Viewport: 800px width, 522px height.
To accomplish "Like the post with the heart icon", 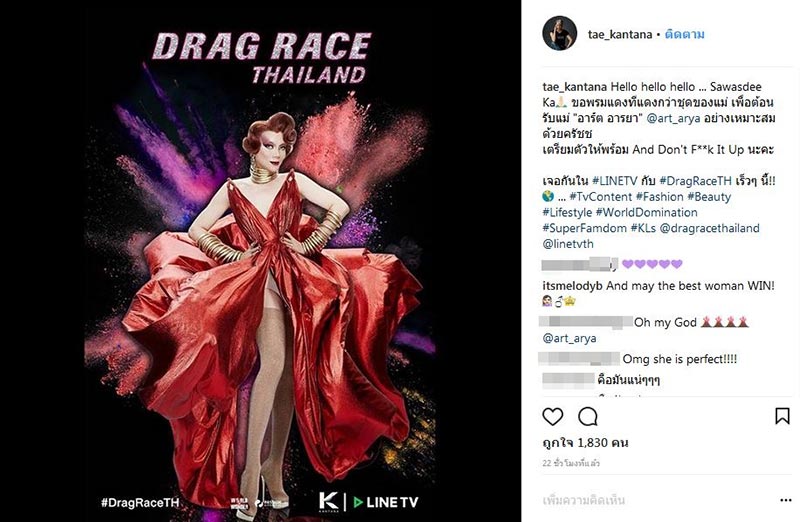I will pos(553,417).
